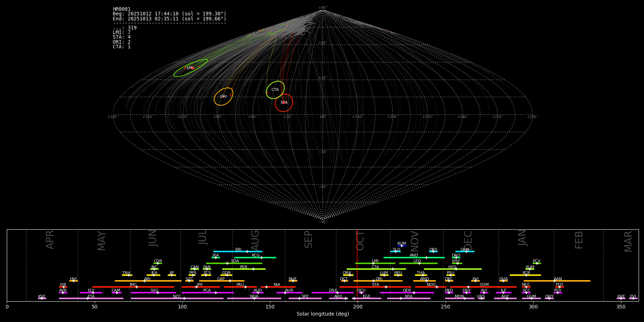The image size is (644, 322).
Task: Click the cyan GEM shower bar
Action: 465,252
